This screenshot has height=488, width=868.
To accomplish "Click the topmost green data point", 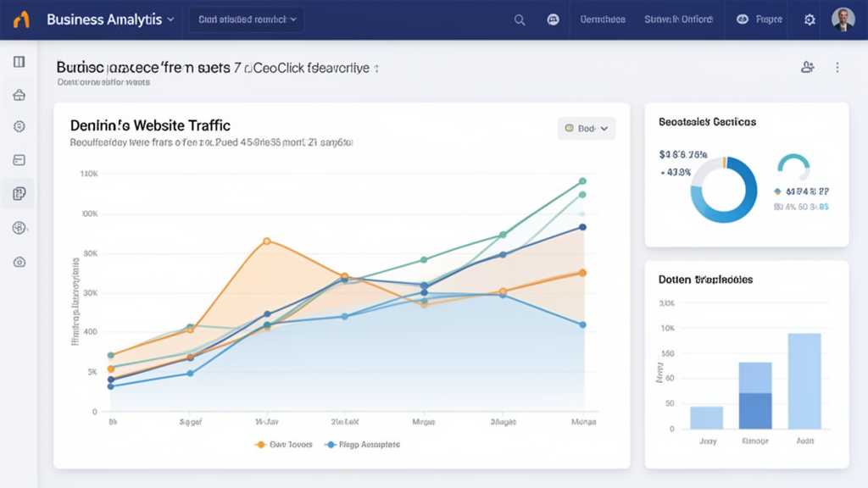I will pos(582,181).
